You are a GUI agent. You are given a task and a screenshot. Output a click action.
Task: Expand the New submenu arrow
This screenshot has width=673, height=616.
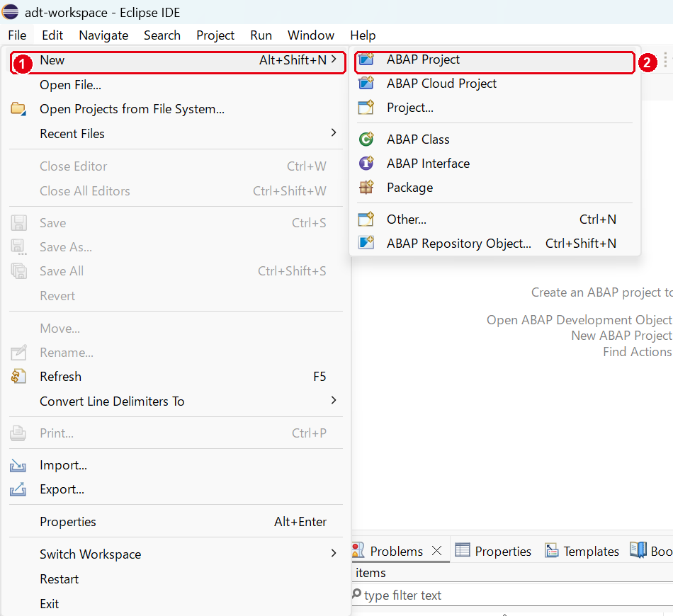pos(334,59)
